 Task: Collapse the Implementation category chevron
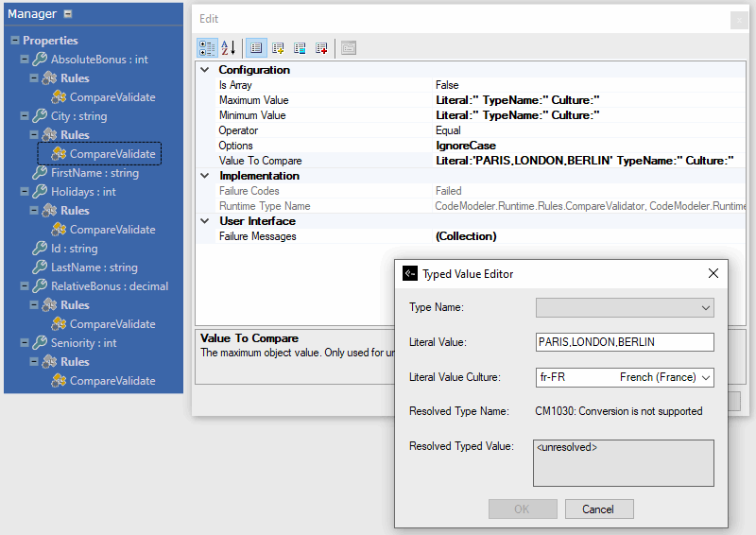pyautogui.click(x=205, y=176)
